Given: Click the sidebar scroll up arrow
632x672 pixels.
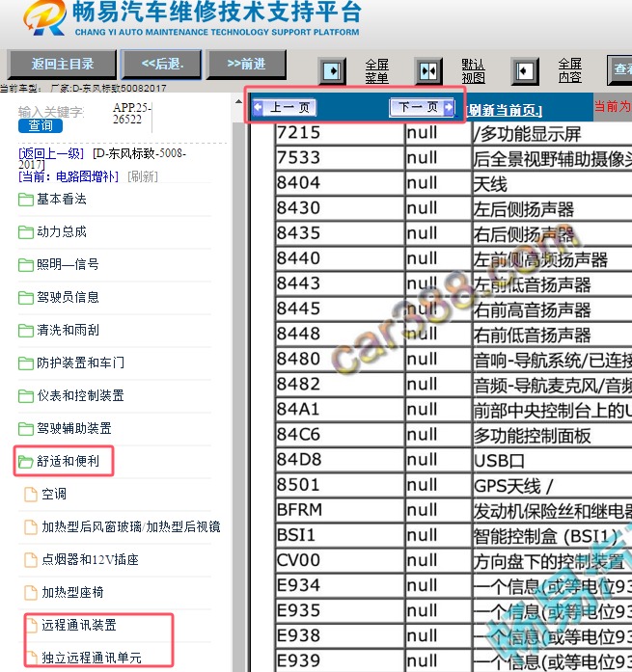Looking at the screenshot, I should tap(239, 102).
